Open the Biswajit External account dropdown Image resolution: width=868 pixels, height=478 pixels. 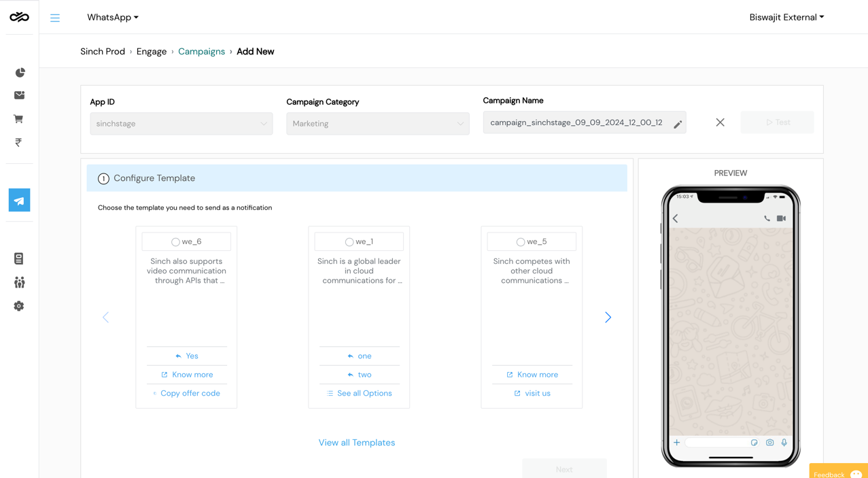coord(786,17)
